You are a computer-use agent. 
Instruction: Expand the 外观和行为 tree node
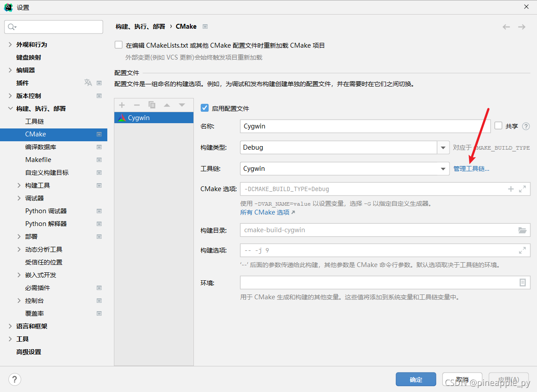pyautogui.click(x=10, y=45)
